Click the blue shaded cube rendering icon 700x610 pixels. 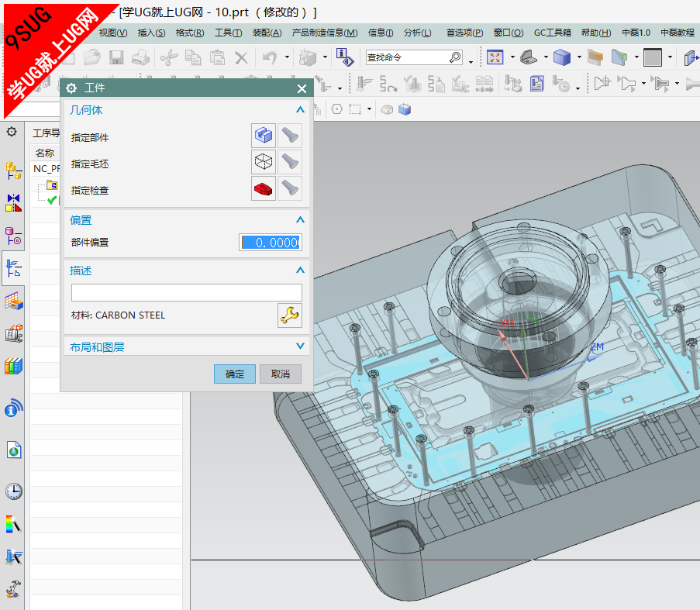[x=561, y=57]
